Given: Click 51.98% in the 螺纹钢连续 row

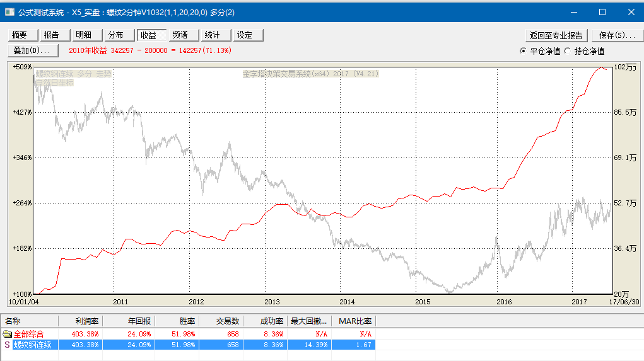Looking at the screenshot, I should (x=183, y=345).
